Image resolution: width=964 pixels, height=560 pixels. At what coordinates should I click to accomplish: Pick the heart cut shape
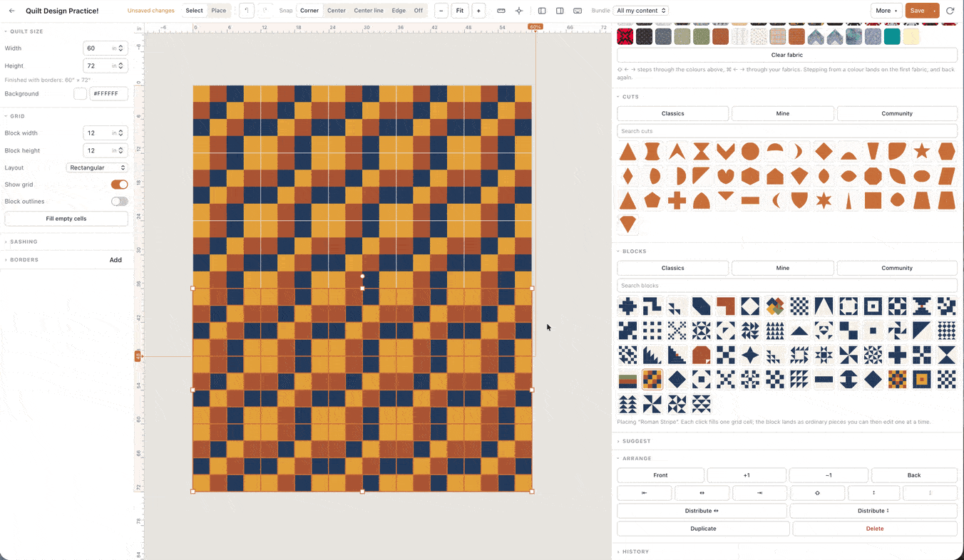(726, 176)
